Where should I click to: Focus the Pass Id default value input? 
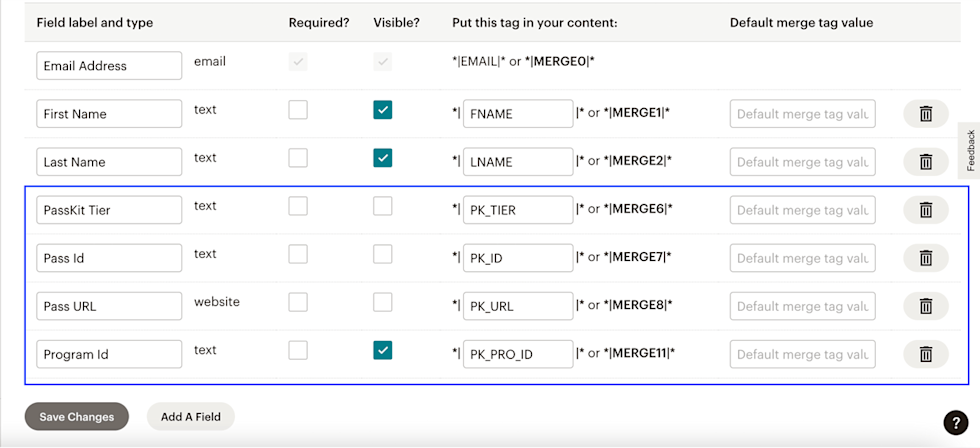tap(802, 258)
